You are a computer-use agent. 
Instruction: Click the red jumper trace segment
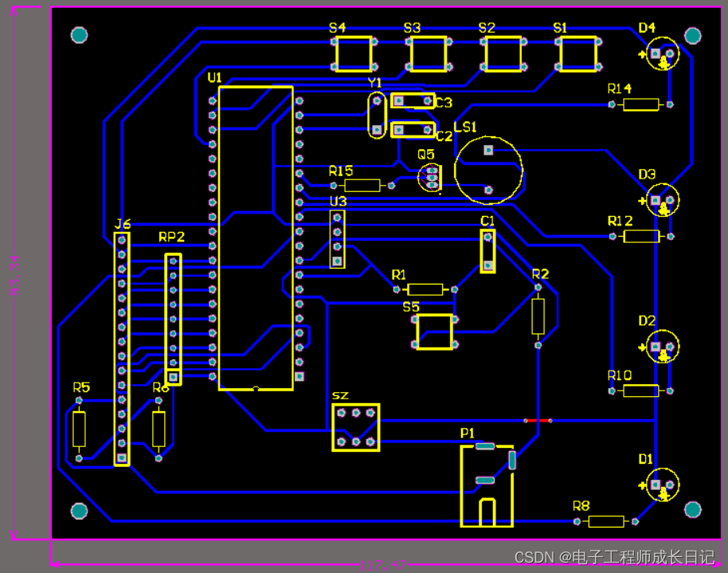(538, 421)
